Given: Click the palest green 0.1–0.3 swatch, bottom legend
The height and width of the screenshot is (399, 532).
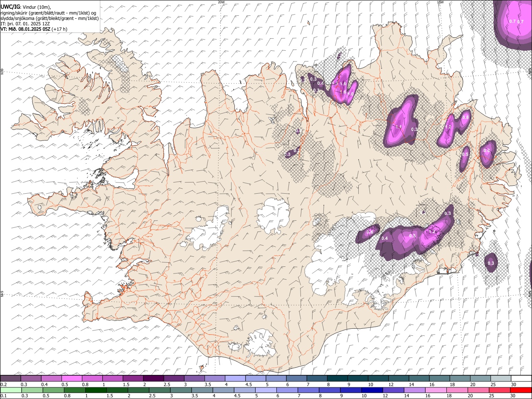Looking at the screenshot, I should (x=11, y=390).
